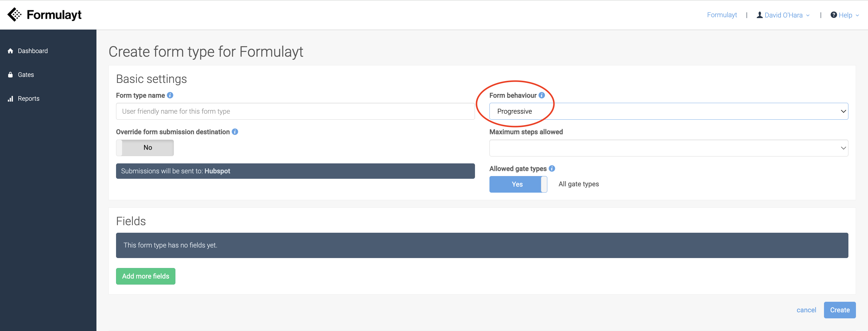
Task: Toggle the Allowed gate types Yes switch
Action: click(518, 184)
